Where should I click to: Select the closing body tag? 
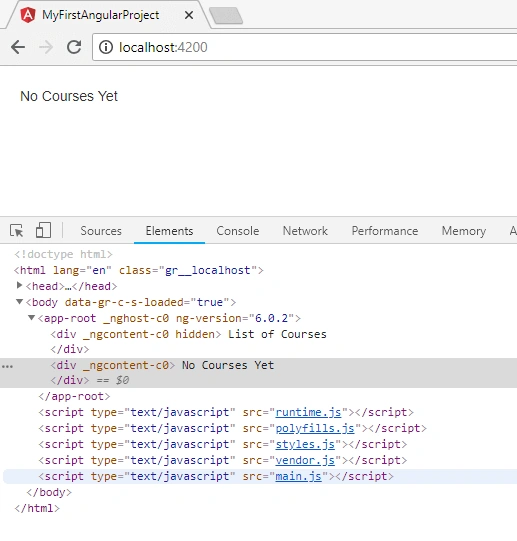pyautogui.click(x=49, y=492)
